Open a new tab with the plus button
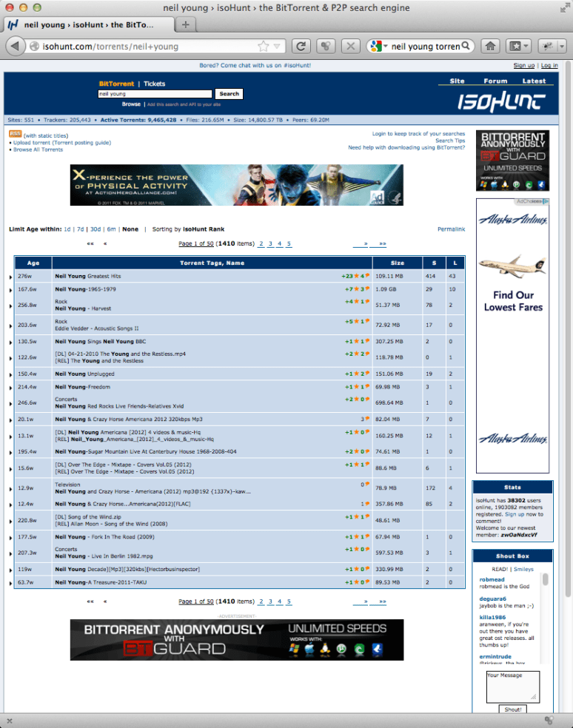This screenshot has height=728, width=573. tap(185, 24)
